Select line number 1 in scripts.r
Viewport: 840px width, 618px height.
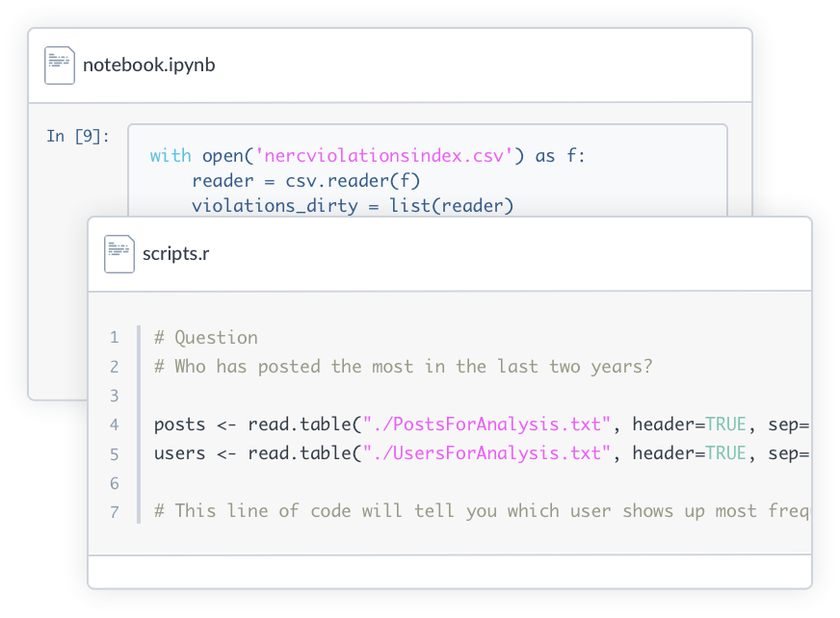pyautogui.click(x=115, y=338)
